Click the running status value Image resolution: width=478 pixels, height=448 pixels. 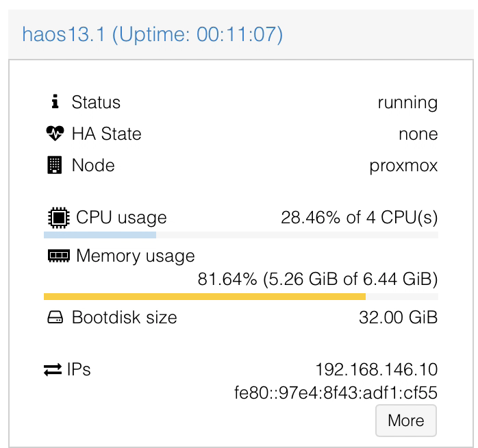[407, 103]
